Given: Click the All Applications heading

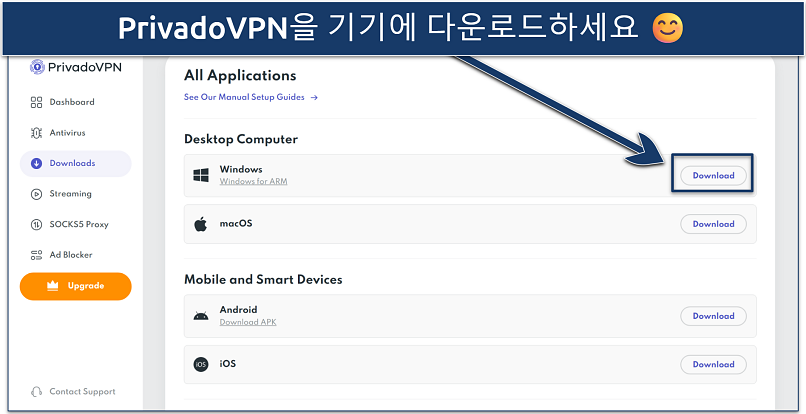Looking at the screenshot, I should 240,76.
